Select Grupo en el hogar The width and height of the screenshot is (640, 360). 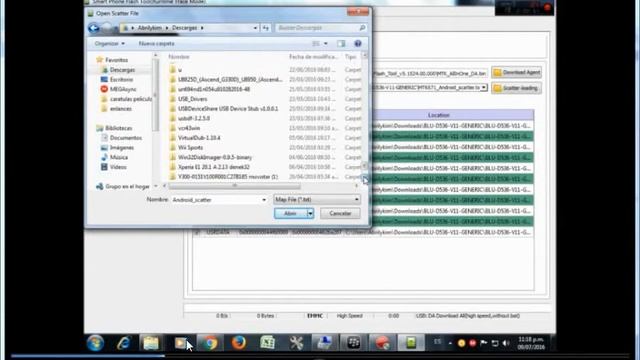[x=127, y=187]
